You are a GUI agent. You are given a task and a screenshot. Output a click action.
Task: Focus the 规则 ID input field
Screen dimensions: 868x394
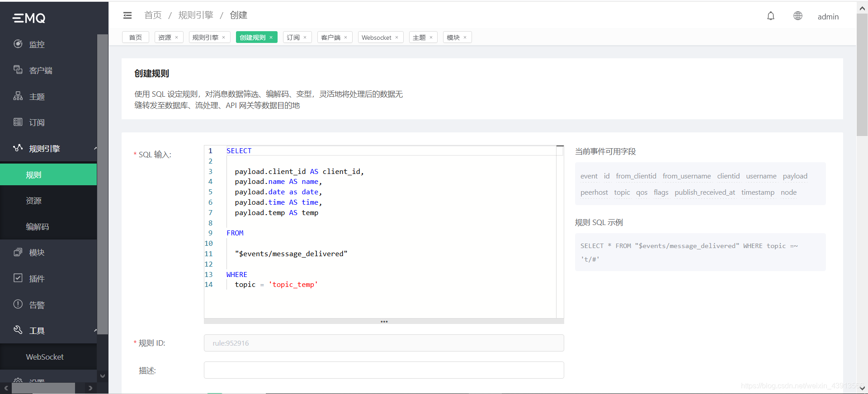[384, 343]
